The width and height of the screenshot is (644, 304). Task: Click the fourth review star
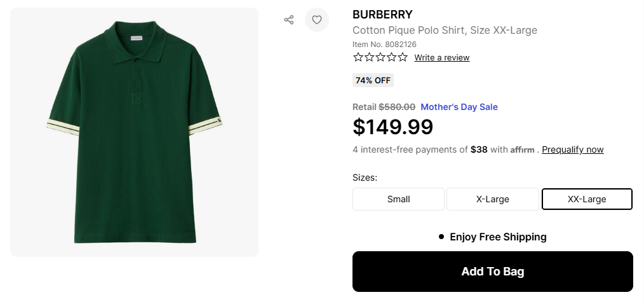point(391,57)
